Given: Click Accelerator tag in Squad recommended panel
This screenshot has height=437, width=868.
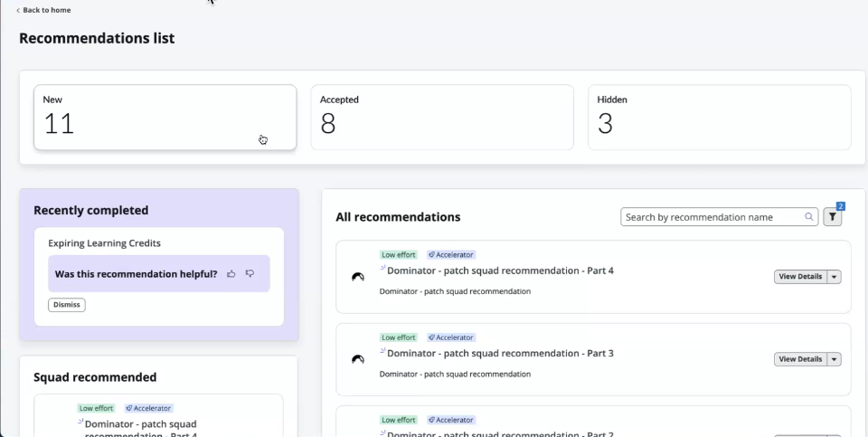Looking at the screenshot, I should click(x=149, y=408).
